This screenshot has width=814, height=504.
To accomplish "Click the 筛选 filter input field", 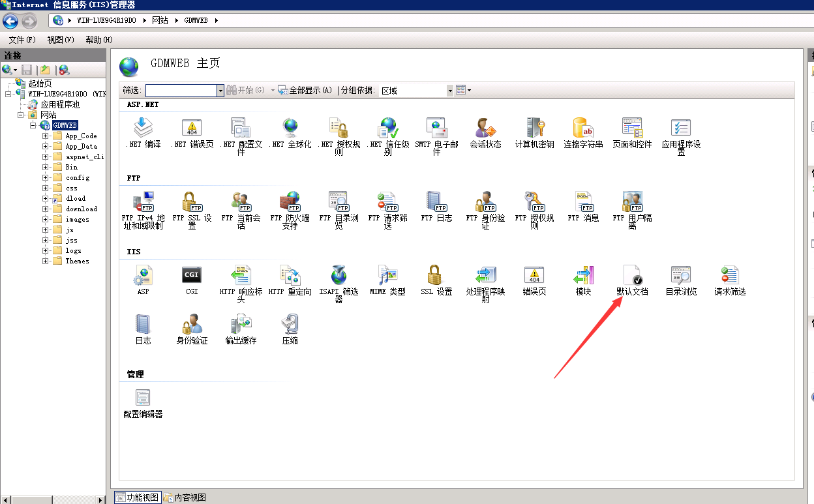I will point(181,91).
